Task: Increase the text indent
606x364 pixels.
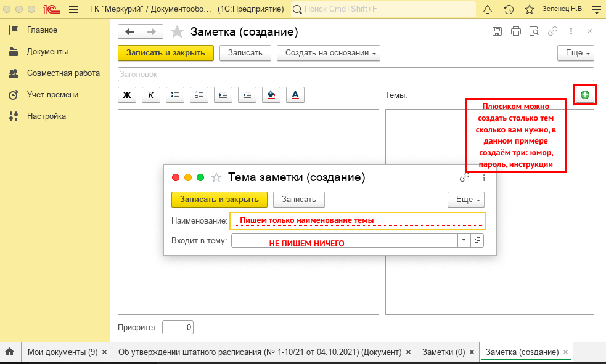Action: [223, 95]
